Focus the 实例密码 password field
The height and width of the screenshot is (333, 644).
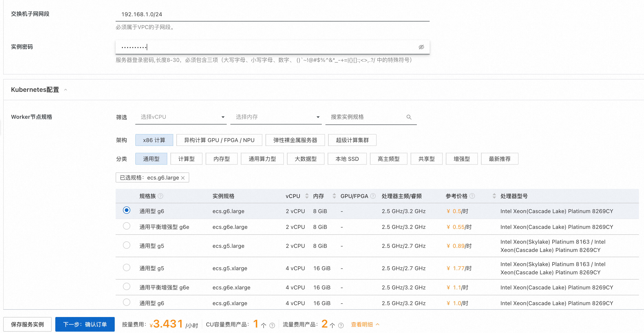tap(272, 47)
